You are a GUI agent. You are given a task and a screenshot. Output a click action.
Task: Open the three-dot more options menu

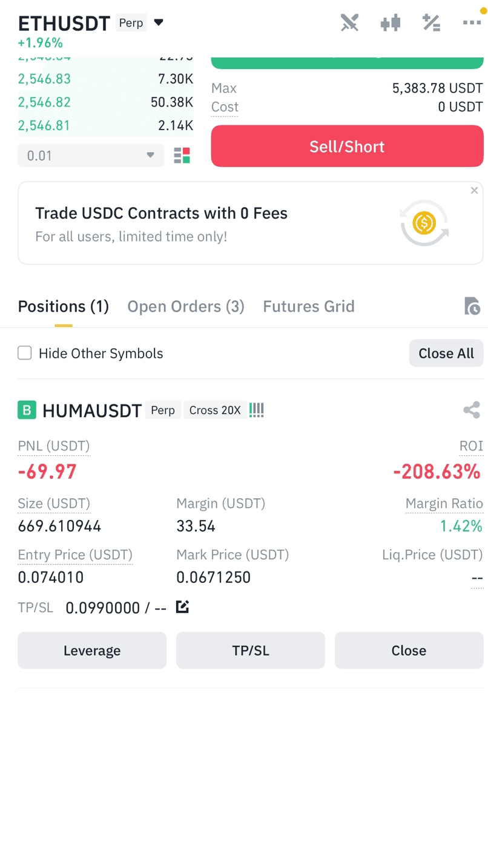click(x=472, y=22)
